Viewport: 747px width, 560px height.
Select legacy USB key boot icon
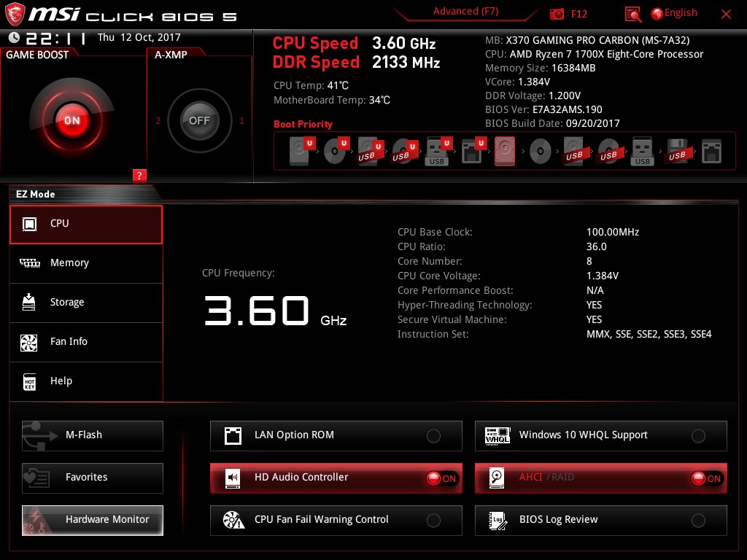click(x=642, y=152)
